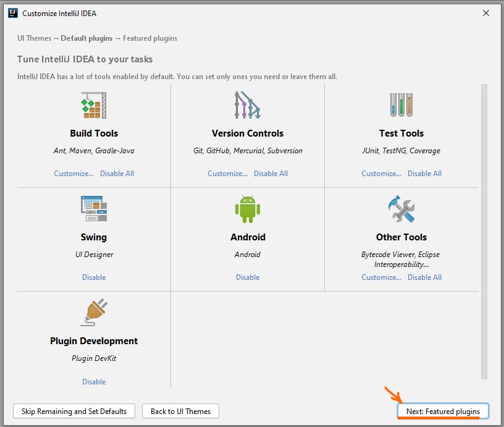Disable all Test Tools plugins
The image size is (504, 427).
click(x=424, y=174)
